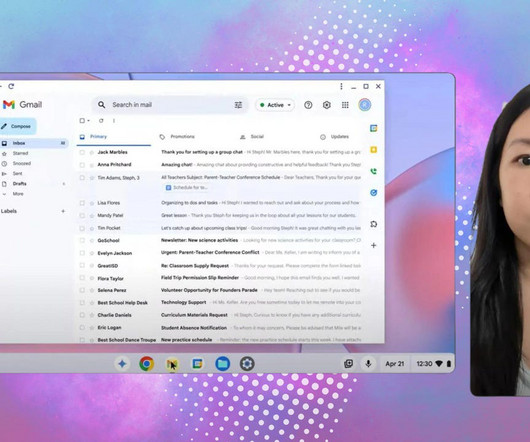Open the screen capture tray icon
Image resolution: width=530 pixels, height=442 pixels.
coord(348,364)
